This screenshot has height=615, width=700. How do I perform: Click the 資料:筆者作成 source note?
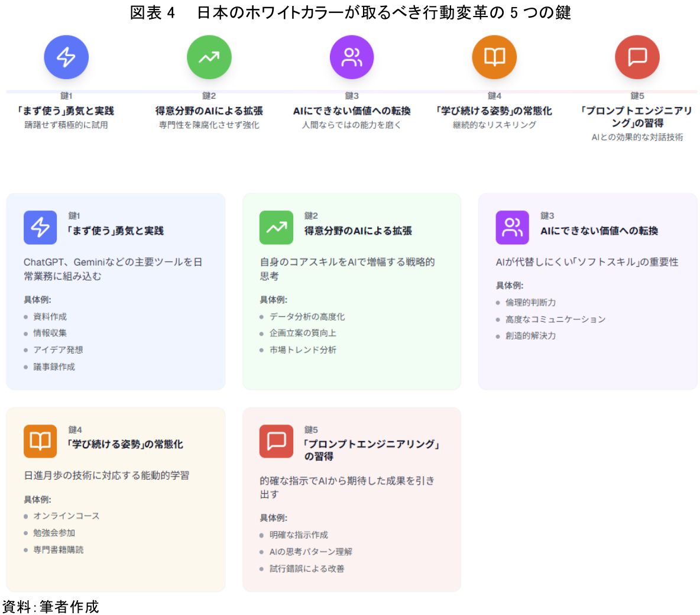(50, 607)
